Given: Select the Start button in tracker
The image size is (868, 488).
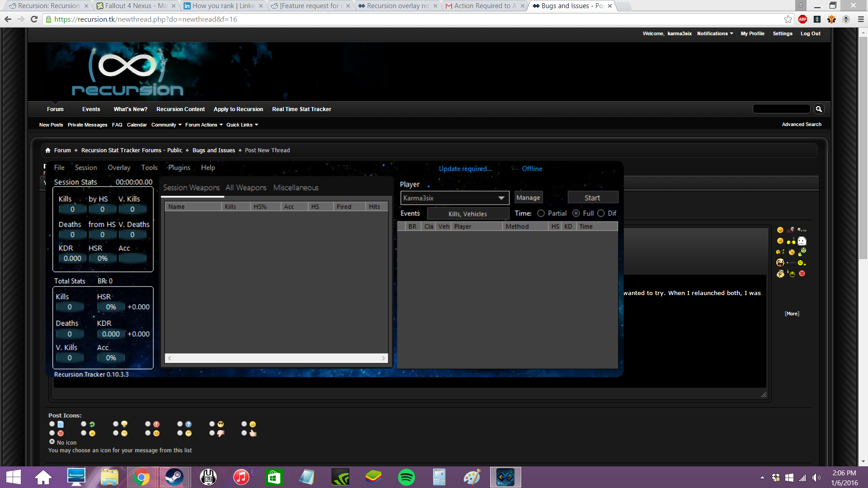Looking at the screenshot, I should tap(592, 197).
